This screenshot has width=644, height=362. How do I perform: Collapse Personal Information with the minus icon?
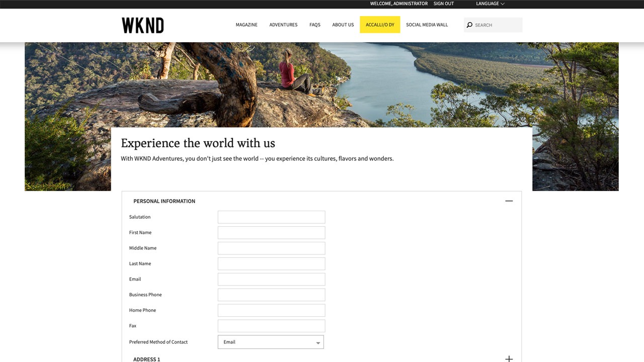click(509, 201)
